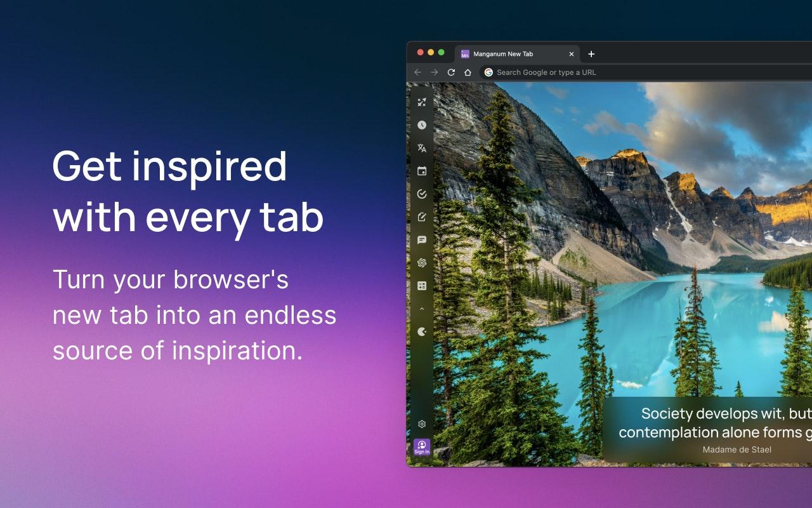Open the calendar icon in sidebar
Screen dimensions: 812x508
422,171
